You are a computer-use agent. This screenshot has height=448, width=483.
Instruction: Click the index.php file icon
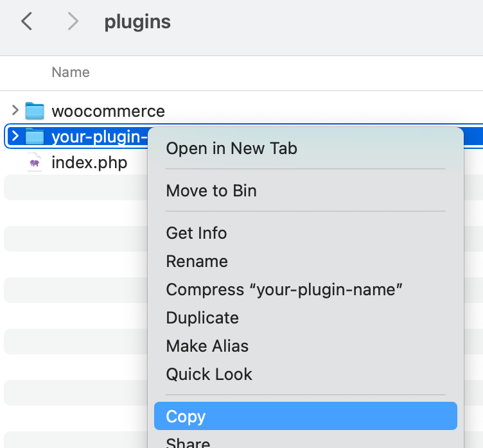tap(35, 163)
